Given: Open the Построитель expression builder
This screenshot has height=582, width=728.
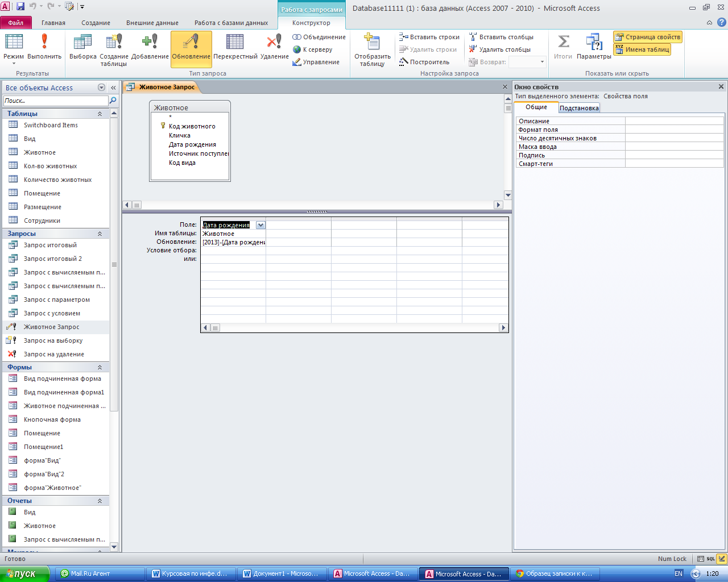Looking at the screenshot, I should [424, 62].
